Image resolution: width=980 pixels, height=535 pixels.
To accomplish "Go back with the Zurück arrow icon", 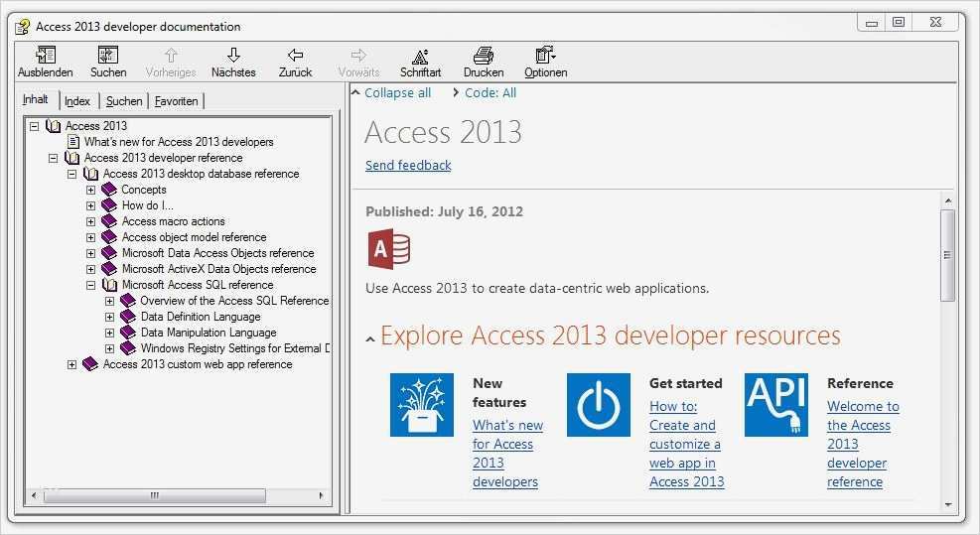I will 295,55.
